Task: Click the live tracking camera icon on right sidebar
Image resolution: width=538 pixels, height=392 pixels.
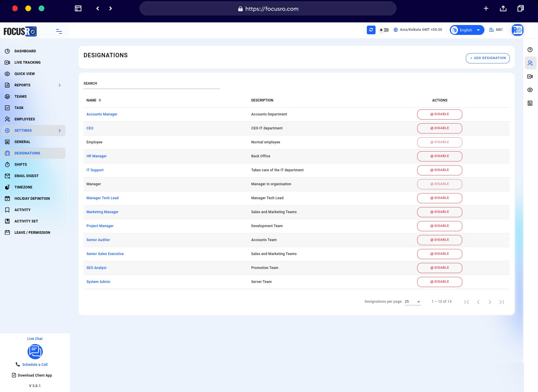Action: click(530, 76)
